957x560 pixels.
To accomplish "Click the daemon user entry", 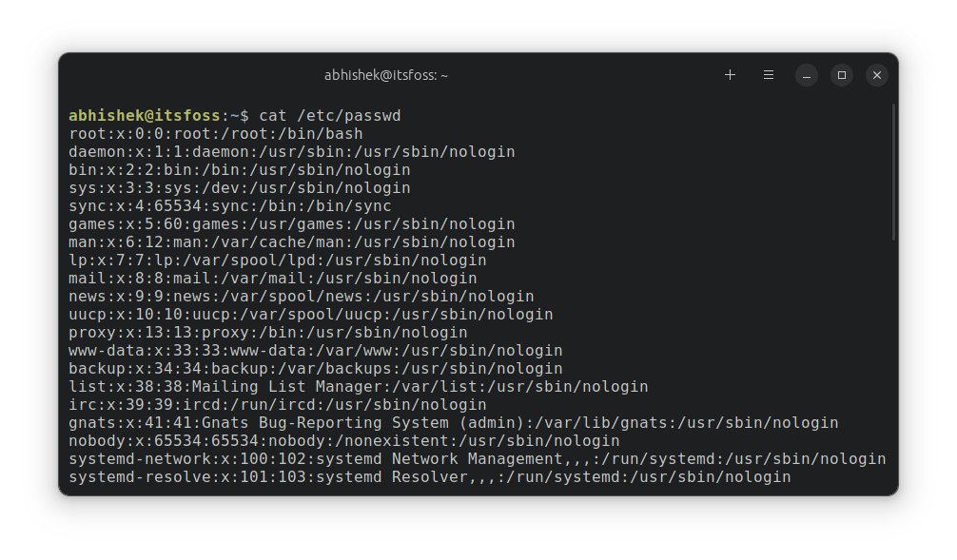I will tap(291, 151).
